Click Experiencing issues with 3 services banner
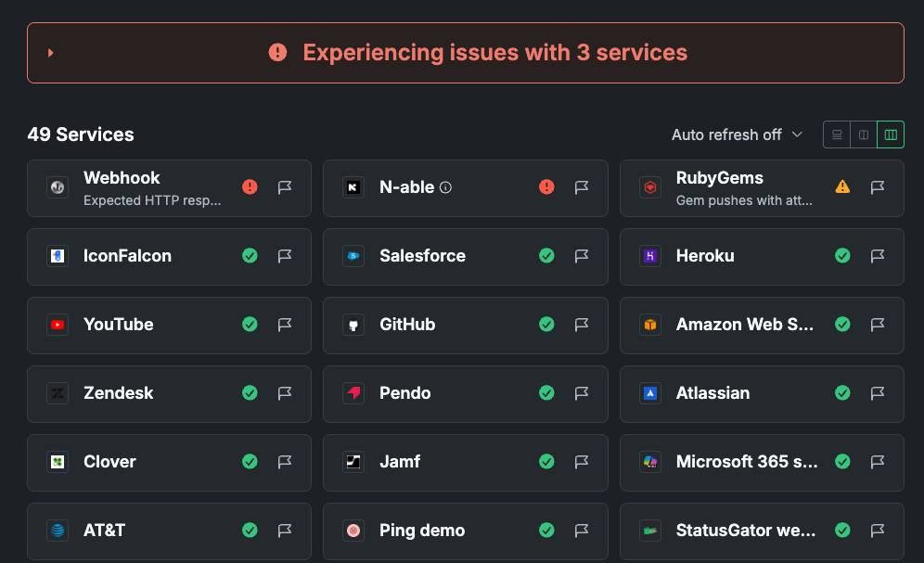Screen dimensions: 924x563 click(494, 53)
